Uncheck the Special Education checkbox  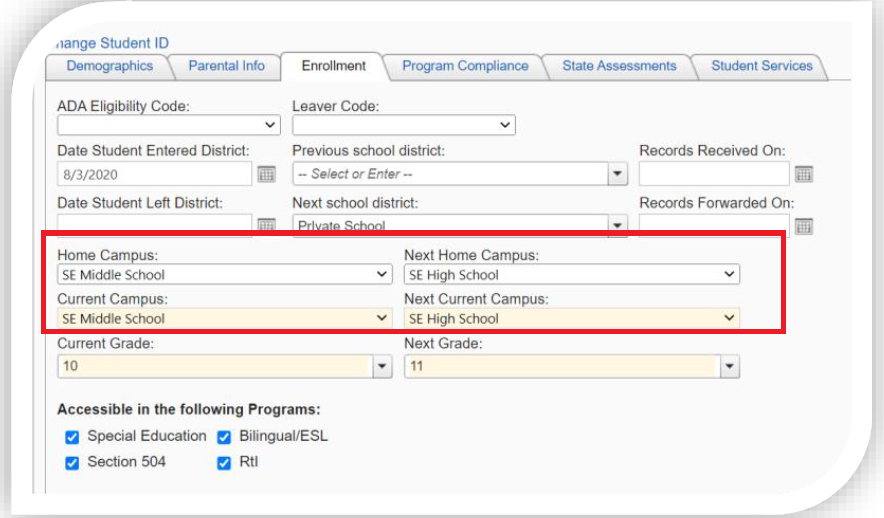click(72, 436)
